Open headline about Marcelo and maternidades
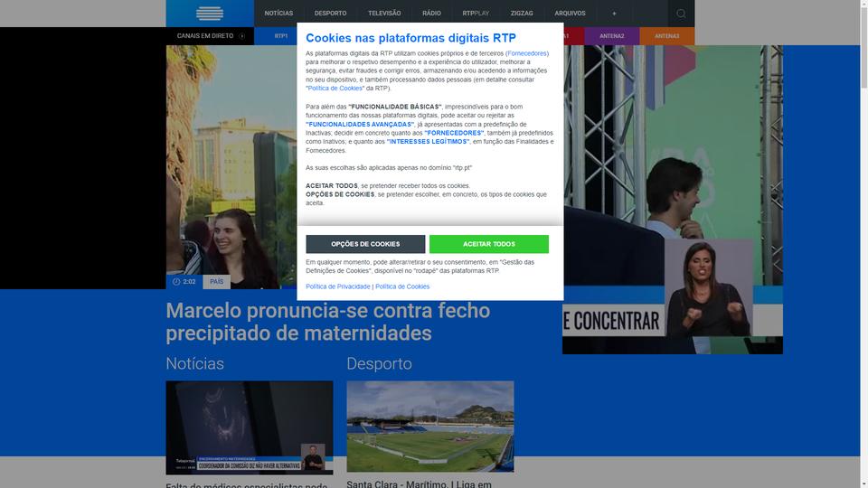 point(327,322)
